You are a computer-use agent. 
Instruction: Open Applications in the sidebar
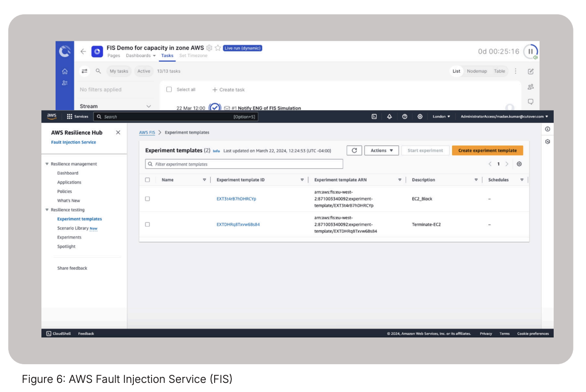[69, 182]
